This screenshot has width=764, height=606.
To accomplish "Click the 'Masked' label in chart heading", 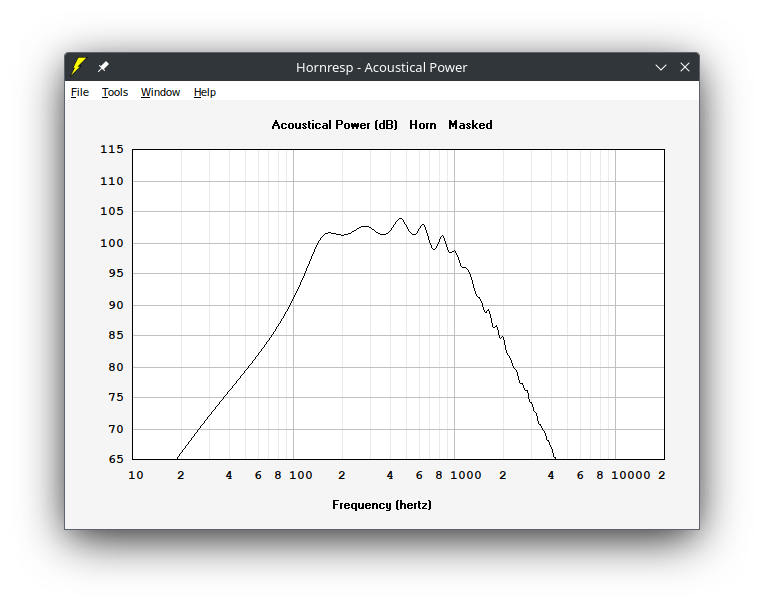I will pos(470,125).
